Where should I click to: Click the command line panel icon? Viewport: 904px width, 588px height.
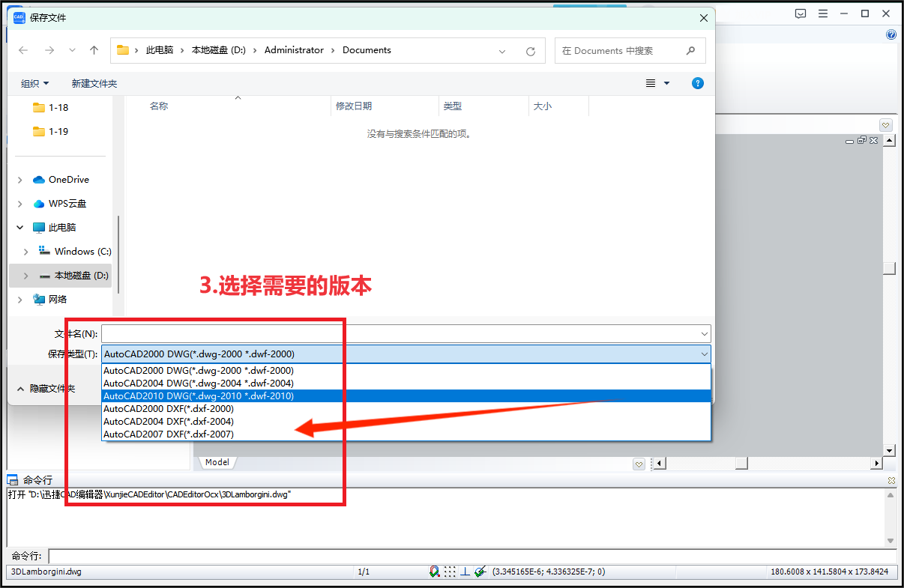click(x=13, y=479)
